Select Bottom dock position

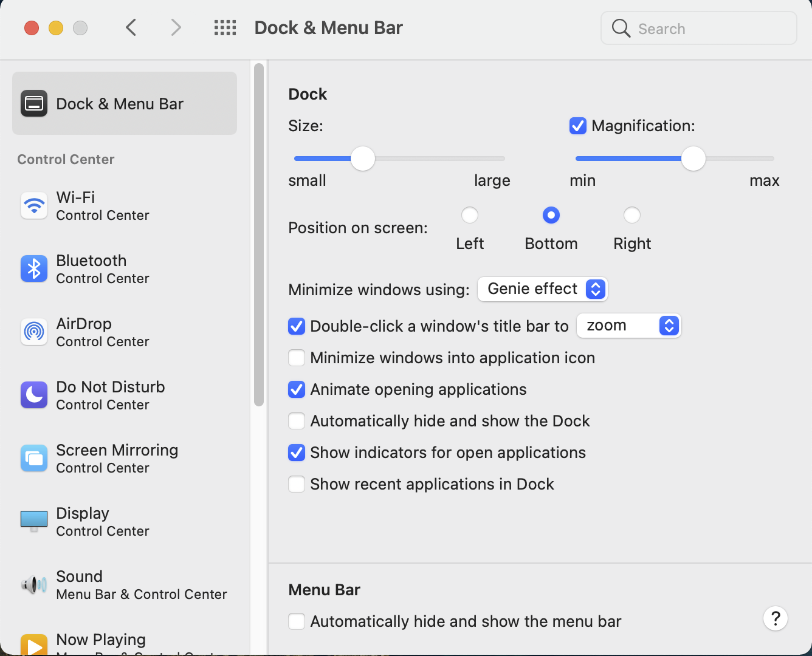(551, 215)
